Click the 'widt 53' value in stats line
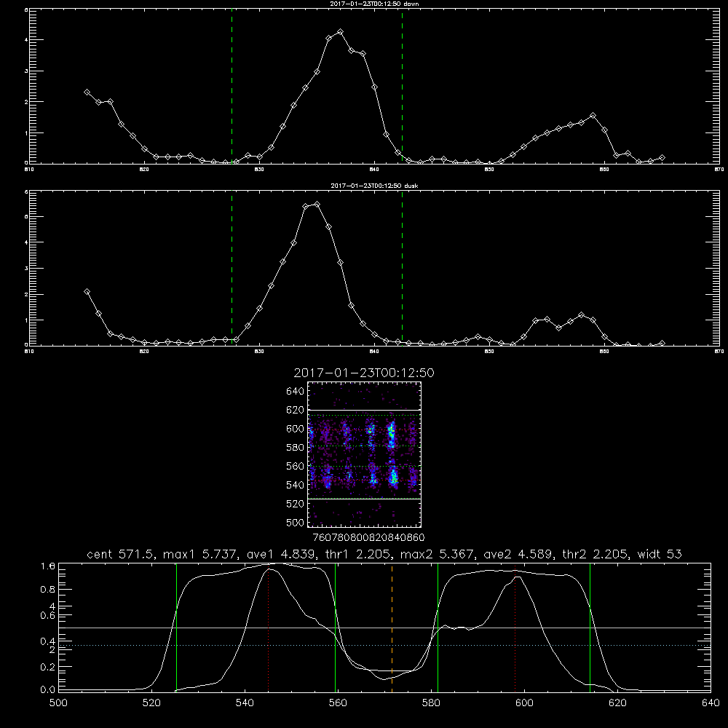 pyautogui.click(x=660, y=554)
